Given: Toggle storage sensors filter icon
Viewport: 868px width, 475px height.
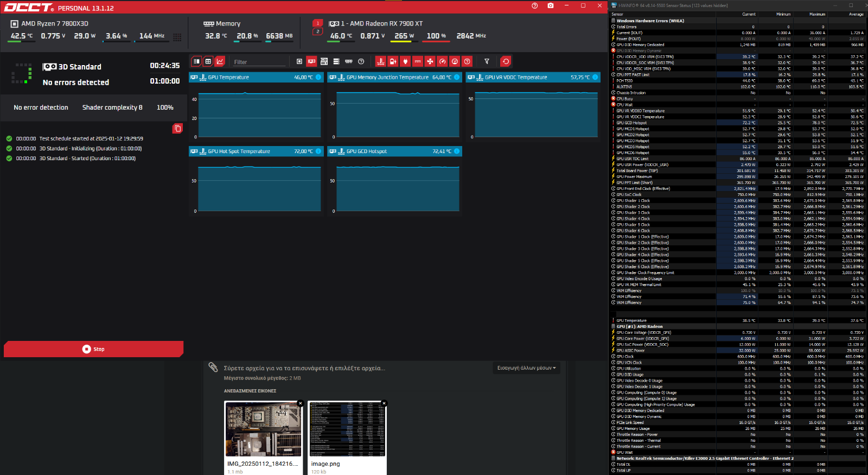Looking at the screenshot, I should pos(336,61).
